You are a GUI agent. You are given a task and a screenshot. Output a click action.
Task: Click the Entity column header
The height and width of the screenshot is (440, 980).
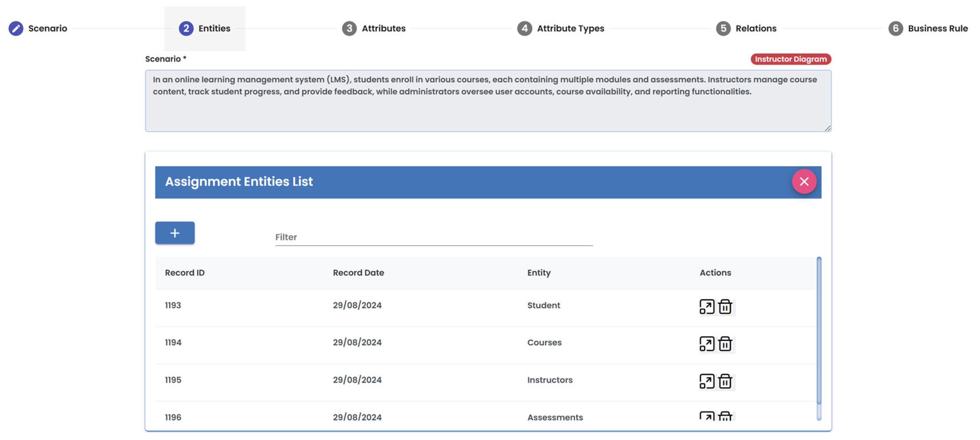538,273
